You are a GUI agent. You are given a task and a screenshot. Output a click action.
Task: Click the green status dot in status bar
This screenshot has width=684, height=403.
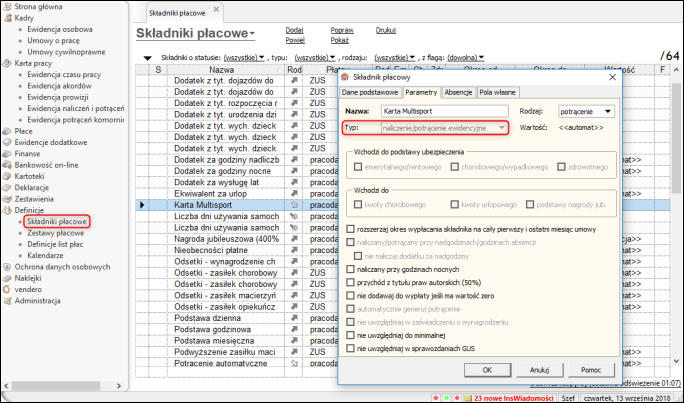tap(446, 398)
